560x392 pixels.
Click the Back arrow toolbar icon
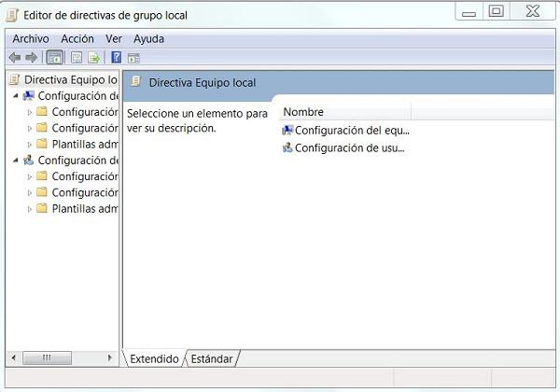15,58
